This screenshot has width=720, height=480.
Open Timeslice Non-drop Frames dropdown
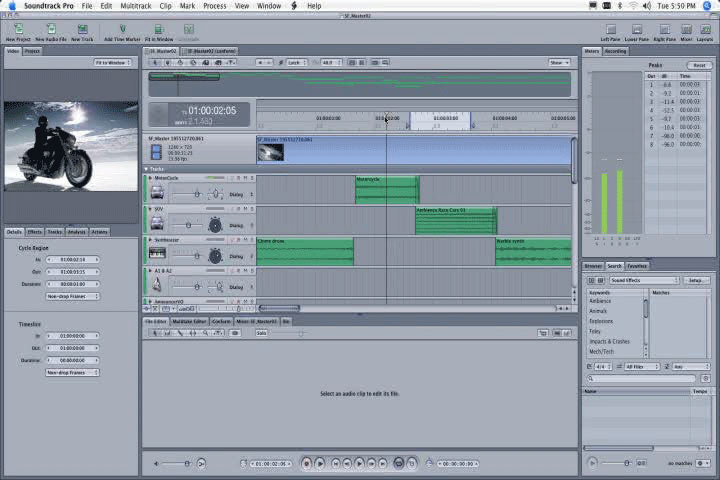(x=72, y=373)
